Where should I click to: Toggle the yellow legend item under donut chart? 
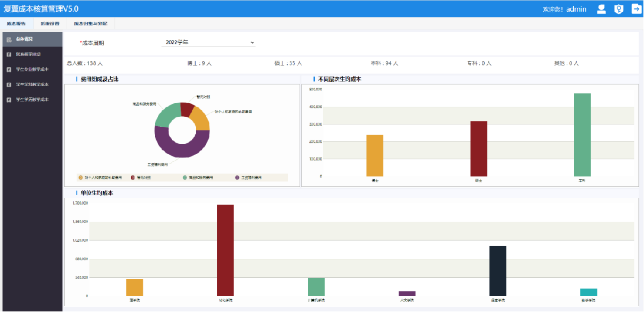point(81,177)
